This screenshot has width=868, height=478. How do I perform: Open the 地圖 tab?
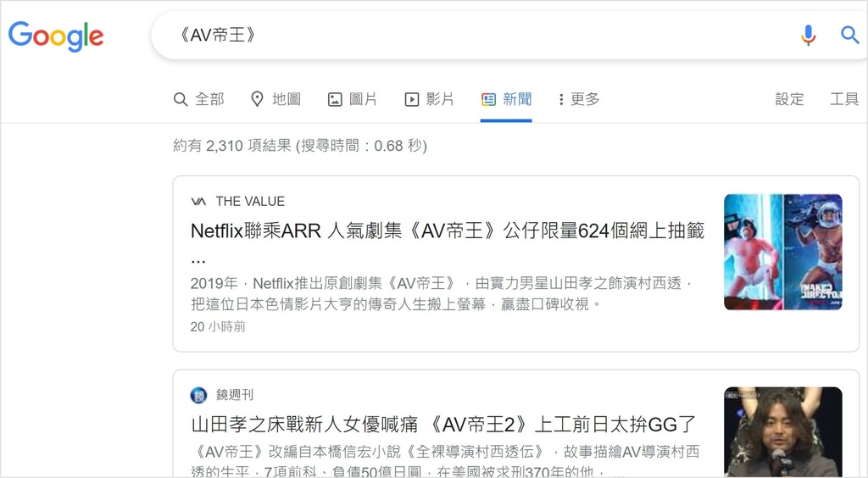[275, 99]
